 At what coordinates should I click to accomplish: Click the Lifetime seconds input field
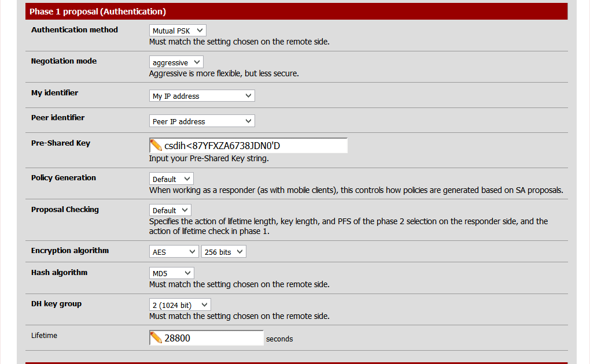pyautogui.click(x=206, y=338)
